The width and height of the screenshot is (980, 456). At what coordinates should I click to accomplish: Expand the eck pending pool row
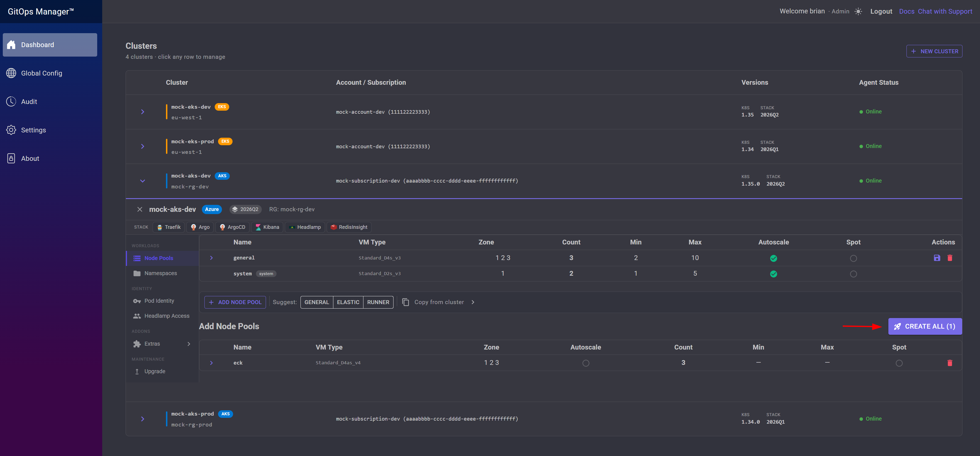(x=212, y=363)
